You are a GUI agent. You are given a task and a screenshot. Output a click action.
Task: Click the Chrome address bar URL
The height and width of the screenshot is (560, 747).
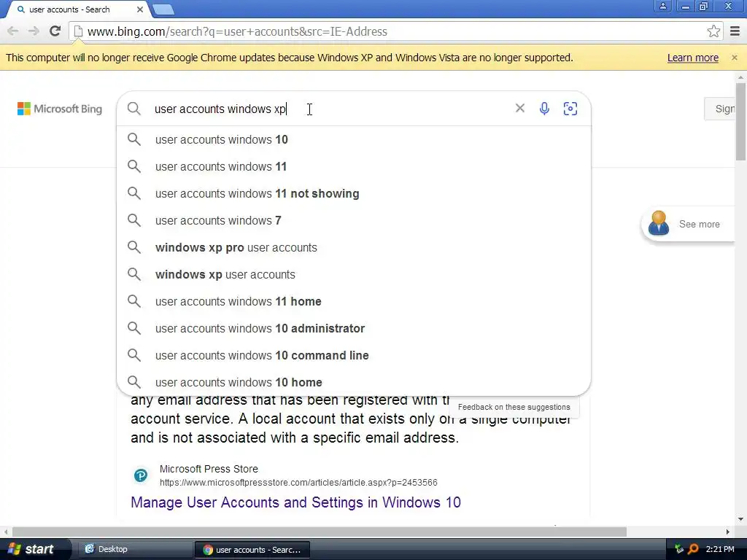point(237,31)
